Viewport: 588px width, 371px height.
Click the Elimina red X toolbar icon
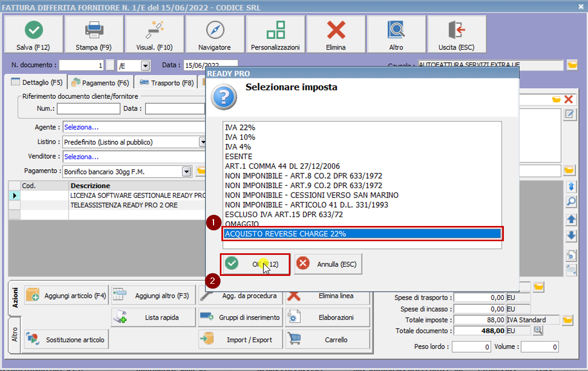coord(336,30)
